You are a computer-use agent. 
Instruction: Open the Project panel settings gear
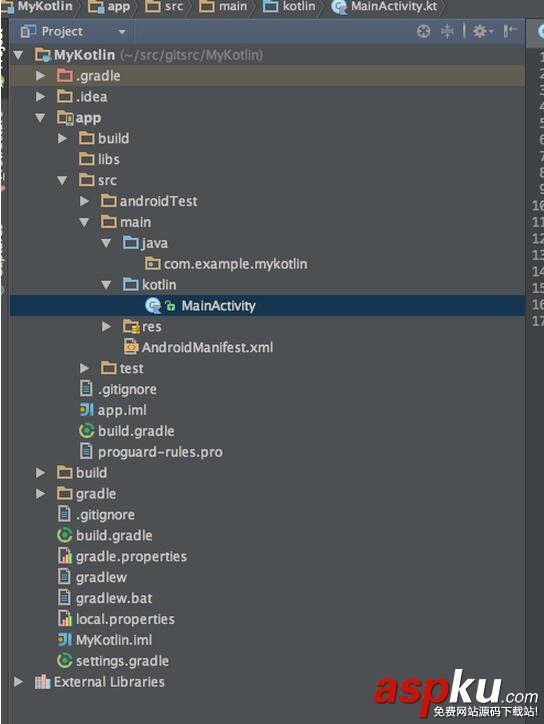coord(483,31)
